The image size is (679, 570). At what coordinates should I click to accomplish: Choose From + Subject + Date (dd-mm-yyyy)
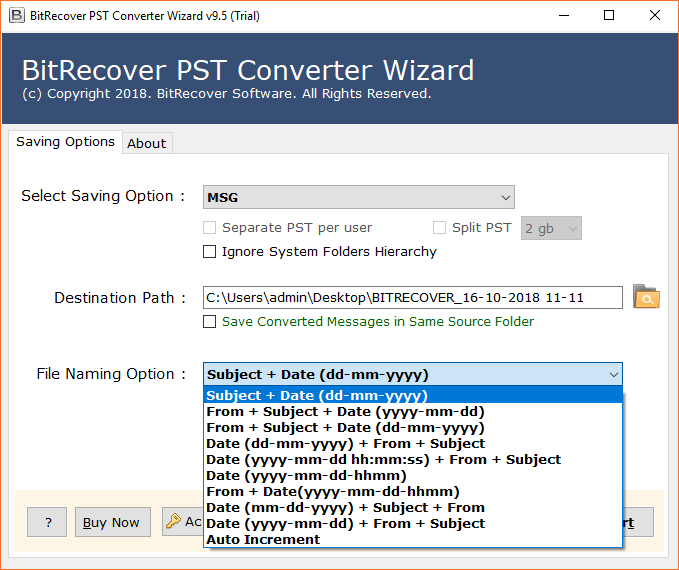pos(413,428)
